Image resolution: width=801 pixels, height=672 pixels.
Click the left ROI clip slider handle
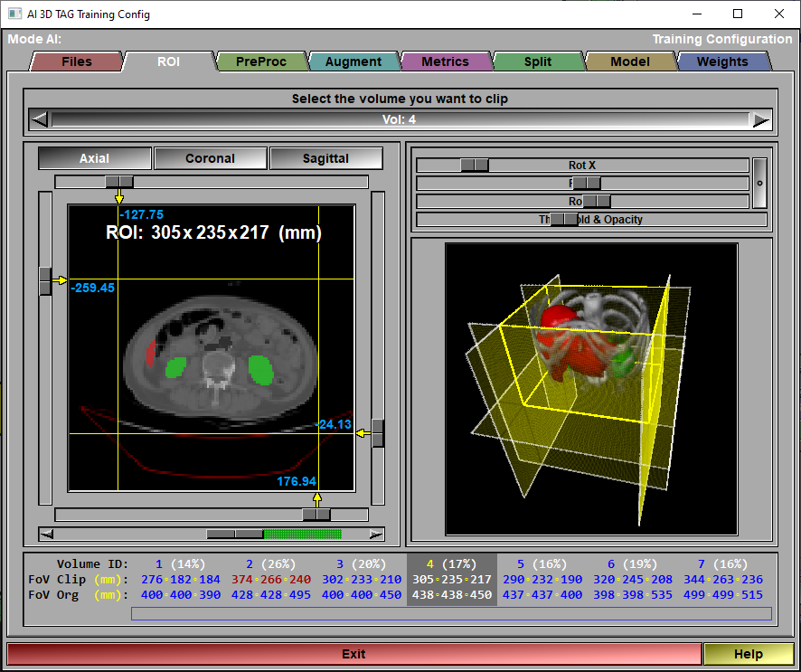45,280
